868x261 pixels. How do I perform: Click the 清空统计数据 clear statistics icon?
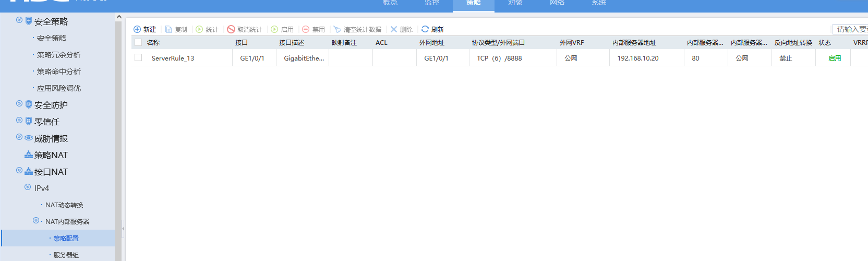point(337,29)
